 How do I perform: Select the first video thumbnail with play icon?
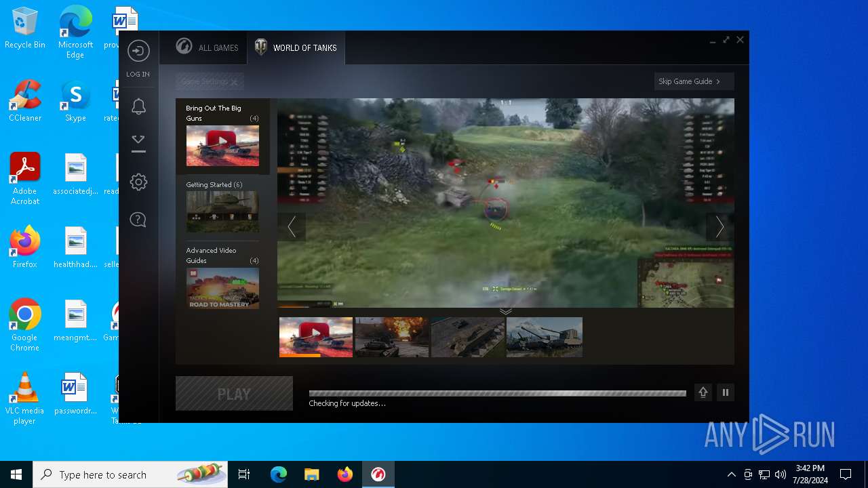(316, 337)
